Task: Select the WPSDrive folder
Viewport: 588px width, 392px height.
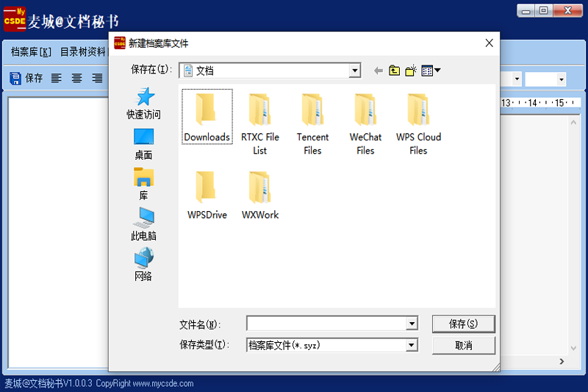Action: (x=207, y=195)
